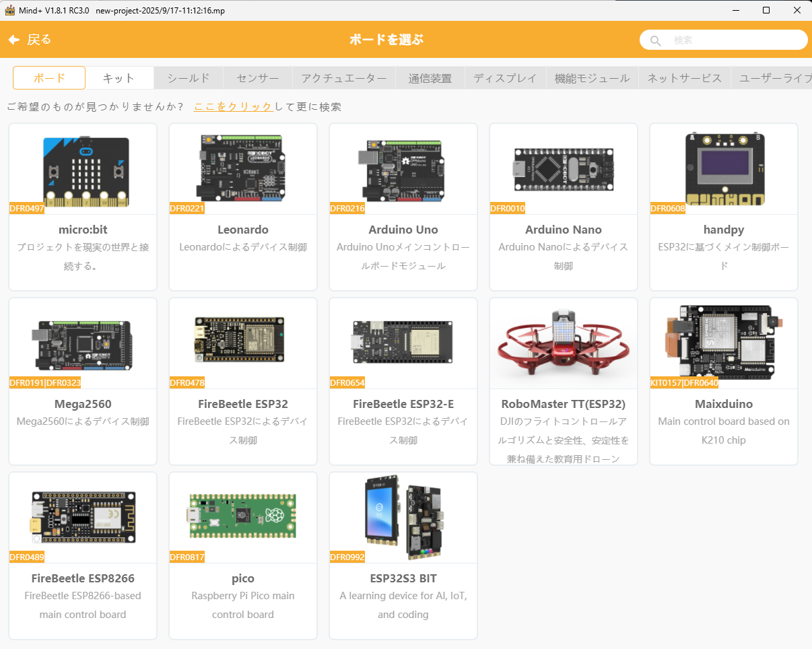Focus the 検索 search input field
Screen dimensions: 812x649
pos(724,40)
